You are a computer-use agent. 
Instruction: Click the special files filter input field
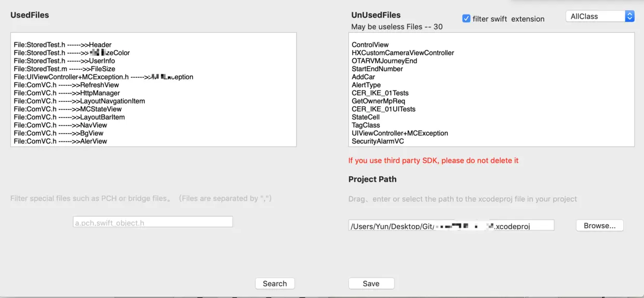[x=153, y=223]
